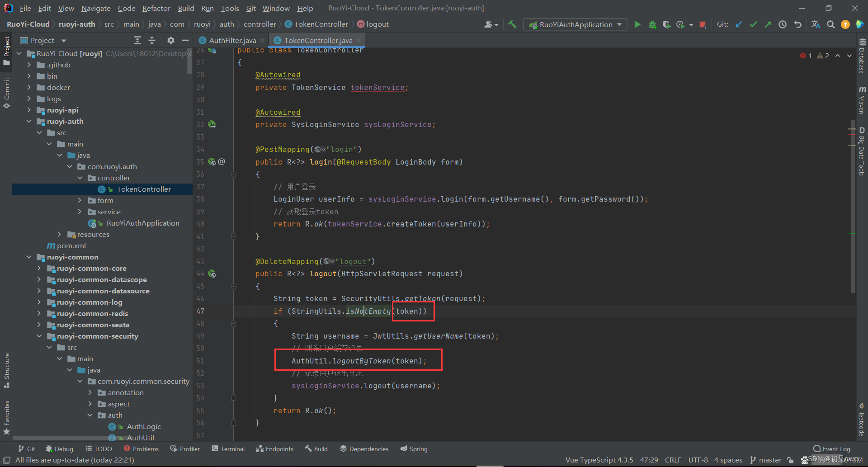Click the error count indicator
This screenshot has height=467, width=868.
pyautogui.click(x=806, y=56)
